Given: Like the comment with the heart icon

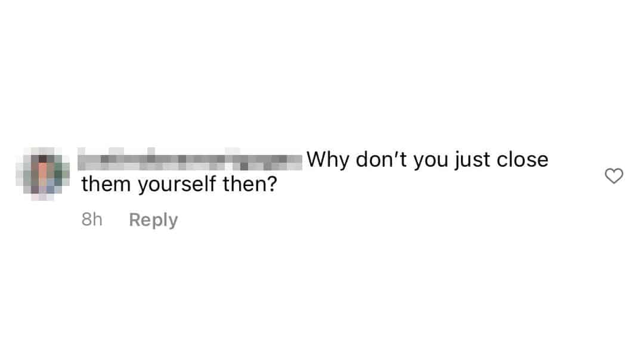Looking at the screenshot, I should tap(614, 176).
